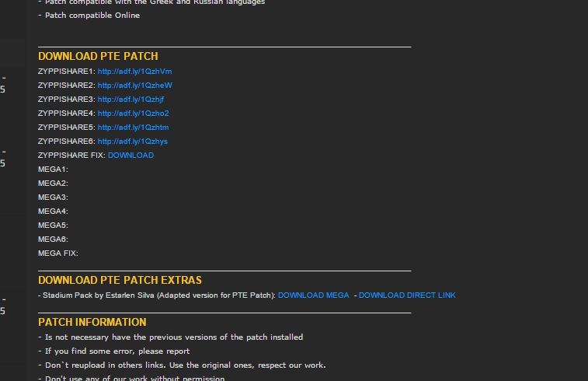
Task: Click the PATCH INFORMATION heading
Action: (x=92, y=323)
